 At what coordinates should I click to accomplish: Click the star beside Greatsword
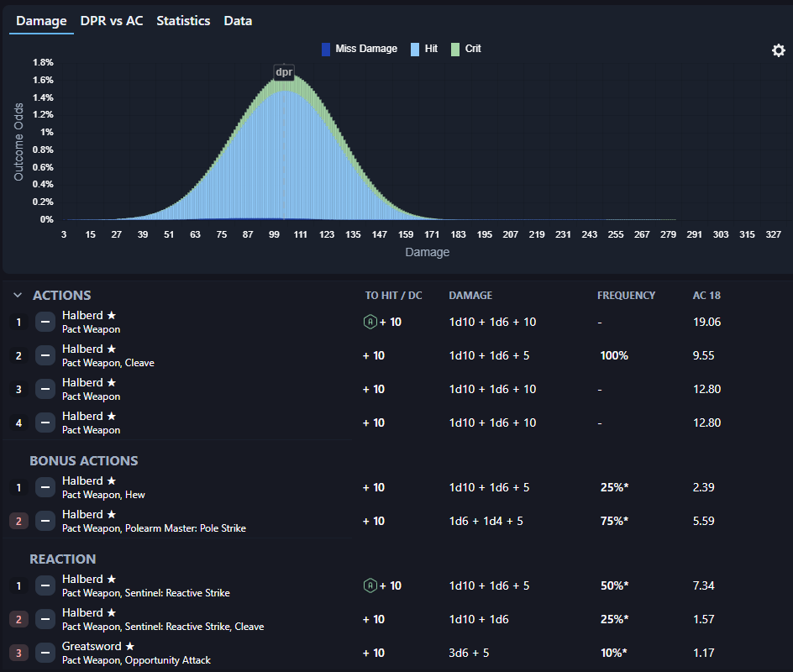(x=130, y=646)
